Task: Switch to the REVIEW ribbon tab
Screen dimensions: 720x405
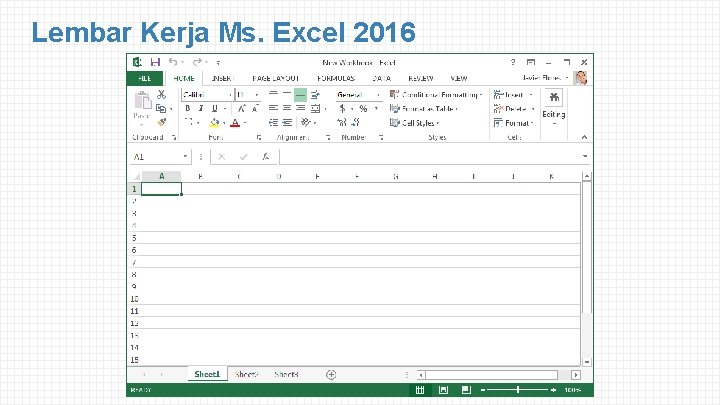Action: (421, 79)
